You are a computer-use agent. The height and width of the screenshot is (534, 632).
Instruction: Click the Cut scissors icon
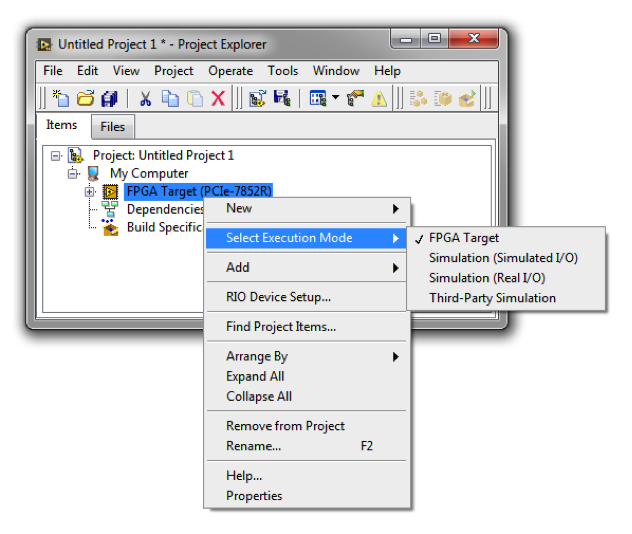pos(145,98)
